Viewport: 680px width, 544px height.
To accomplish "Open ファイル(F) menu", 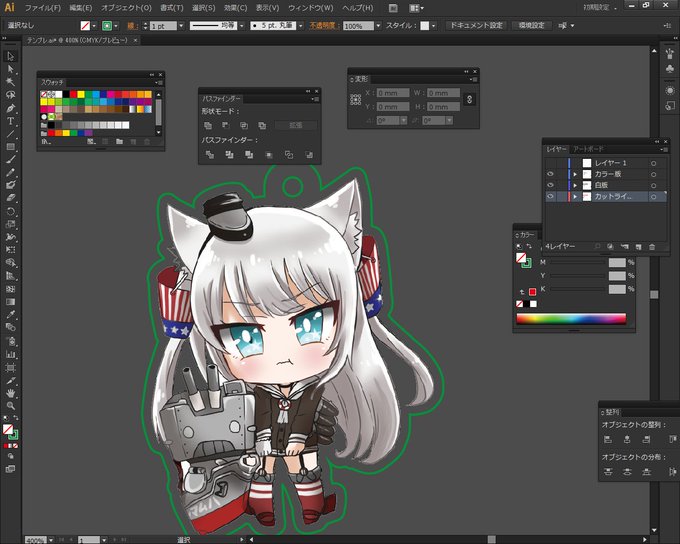I will point(42,8).
